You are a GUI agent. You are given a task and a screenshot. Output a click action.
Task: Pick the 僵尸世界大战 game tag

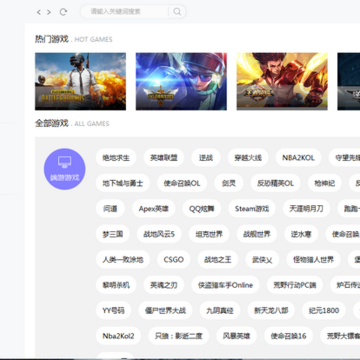[x=165, y=310]
